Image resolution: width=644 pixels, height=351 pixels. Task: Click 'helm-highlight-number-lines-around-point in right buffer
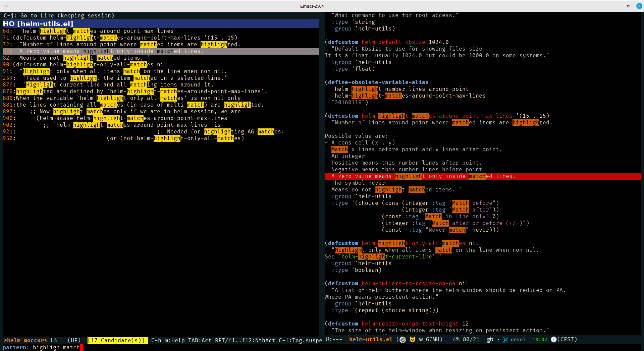[400, 89]
